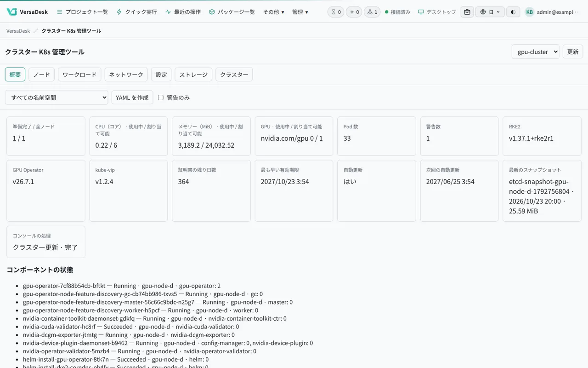The width and height of the screenshot is (588, 368).
Task: Click VersaDesk breadcrumb link
Action: coord(18,31)
